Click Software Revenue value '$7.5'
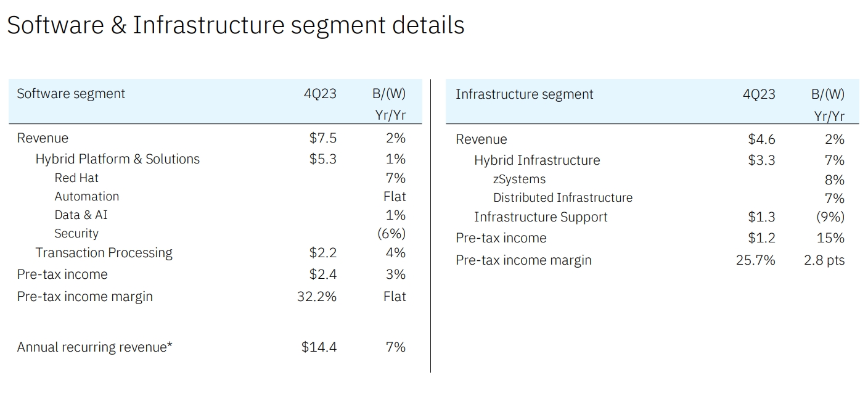This screenshot has height=417, width=868. tap(323, 138)
